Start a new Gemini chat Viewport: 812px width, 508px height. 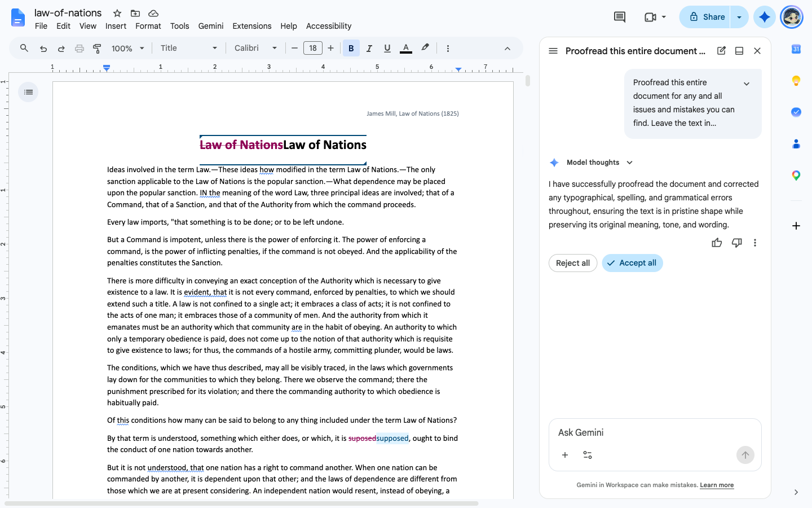point(721,51)
